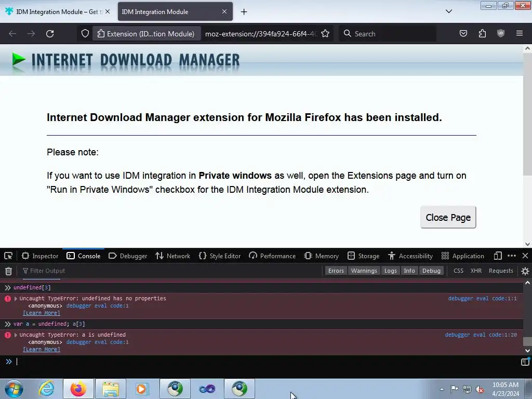Open Windows Start orb
Screen dimensions: 532x399
coord(14,389)
